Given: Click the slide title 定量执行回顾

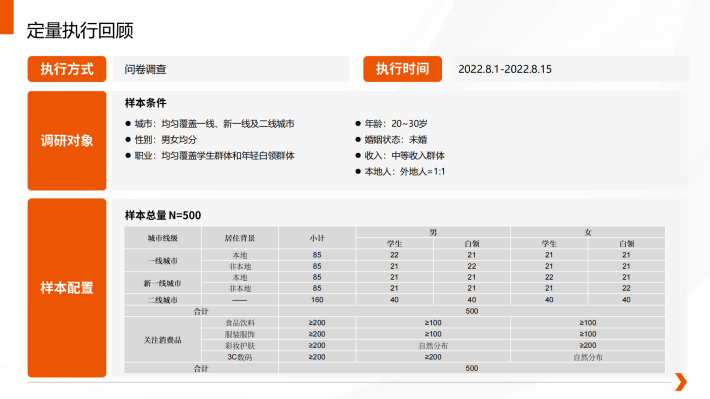Looking at the screenshot, I should (x=80, y=31).
